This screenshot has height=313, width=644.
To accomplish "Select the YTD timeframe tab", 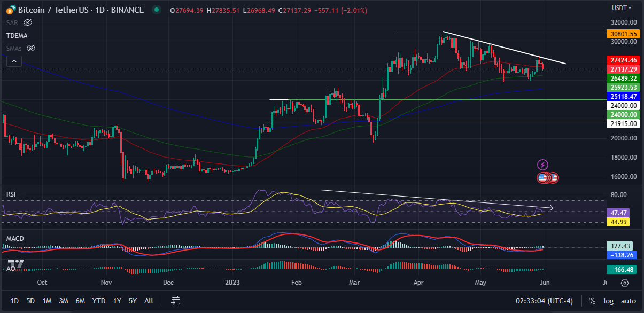I will pyautogui.click(x=98, y=301).
